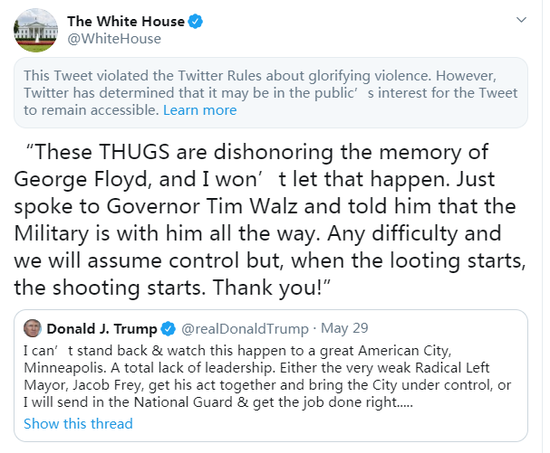Viewport: 550px width, 453px height.
Task: Open the White House profile avatar
Action: click(x=36, y=30)
